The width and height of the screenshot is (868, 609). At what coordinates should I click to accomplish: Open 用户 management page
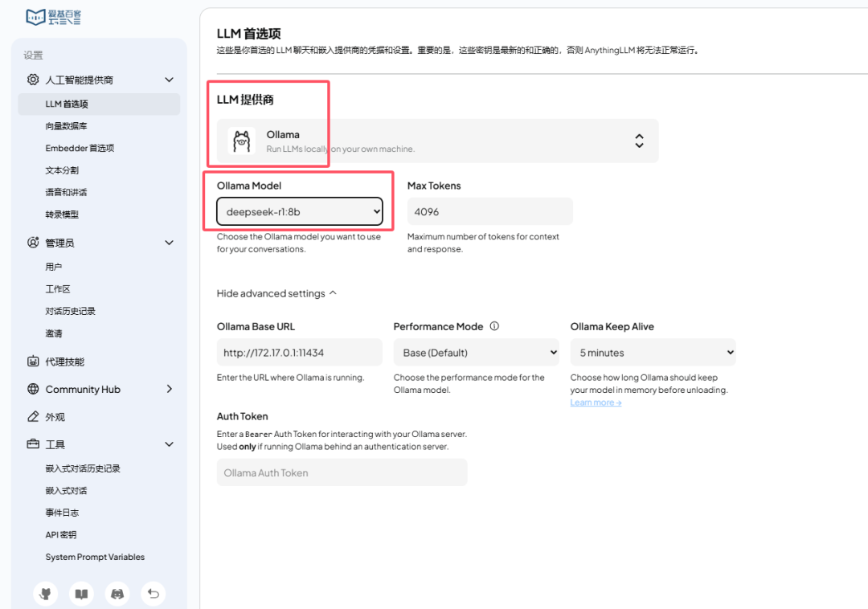pos(54,267)
